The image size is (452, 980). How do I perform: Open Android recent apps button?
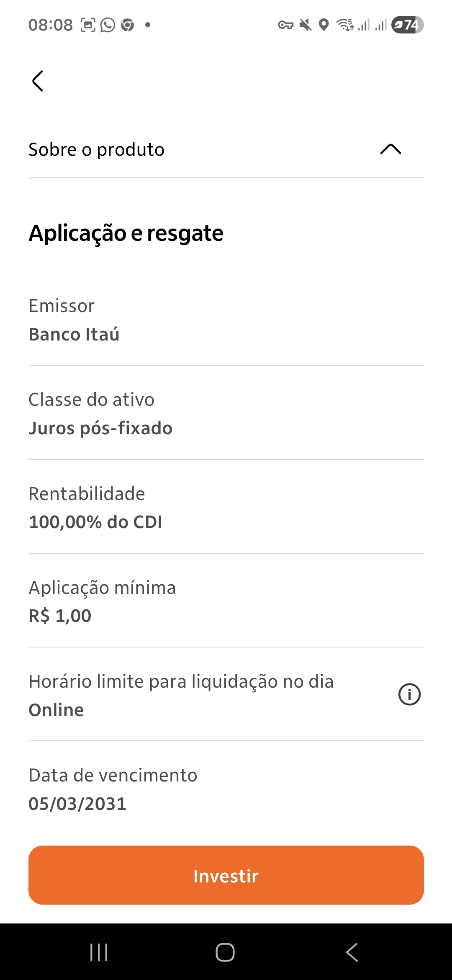pyautogui.click(x=99, y=952)
